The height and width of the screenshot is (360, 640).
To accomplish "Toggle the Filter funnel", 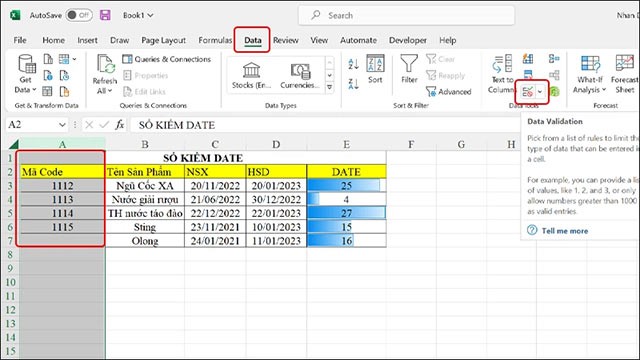I will coord(409,69).
